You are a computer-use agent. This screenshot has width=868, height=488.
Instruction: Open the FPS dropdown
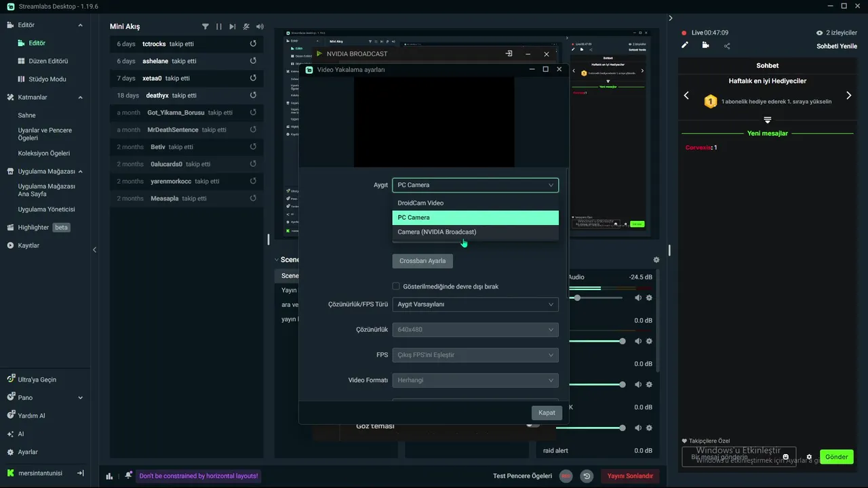click(x=475, y=354)
